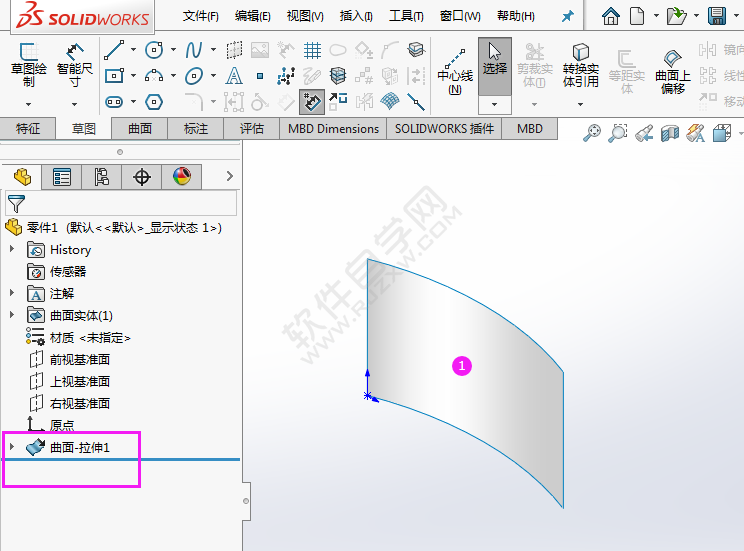
Task: Click the grid display icon in toolbar
Action: 312,50
